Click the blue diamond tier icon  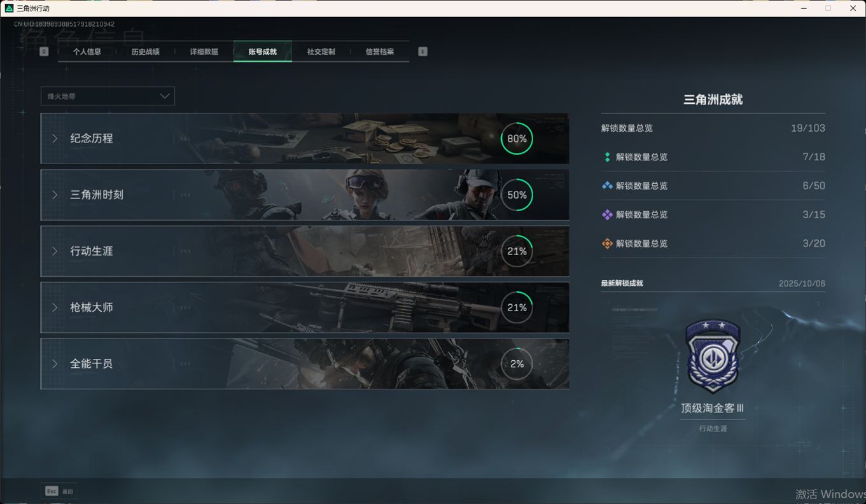point(607,186)
